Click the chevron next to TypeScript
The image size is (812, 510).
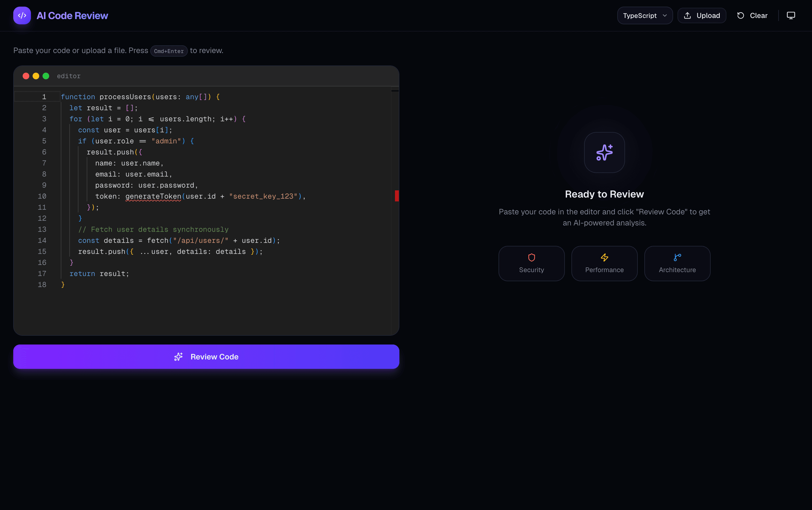click(665, 15)
